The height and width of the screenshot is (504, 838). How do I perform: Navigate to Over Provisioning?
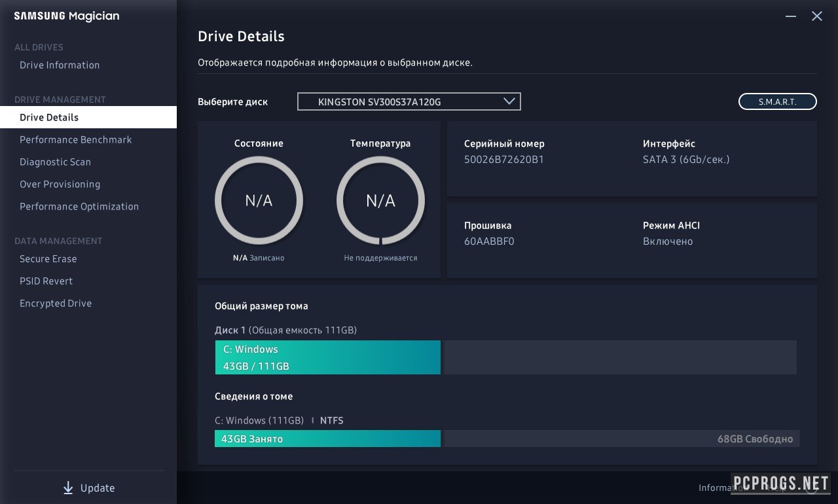click(60, 185)
